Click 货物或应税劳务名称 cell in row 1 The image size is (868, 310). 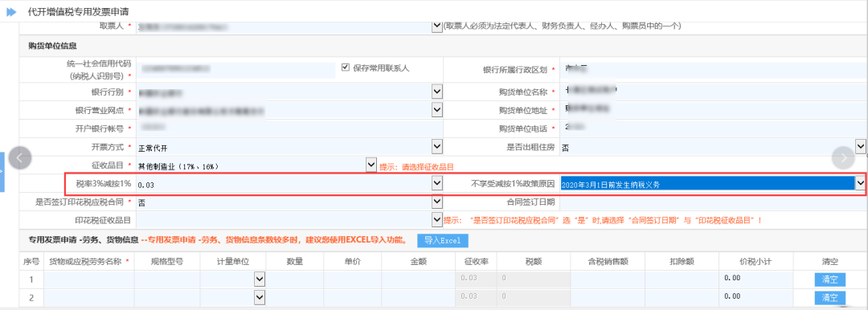tap(88, 279)
